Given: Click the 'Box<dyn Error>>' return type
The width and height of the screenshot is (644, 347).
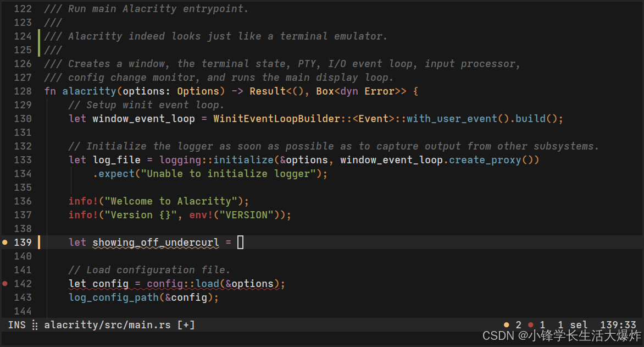Looking at the screenshot, I should [362, 91].
